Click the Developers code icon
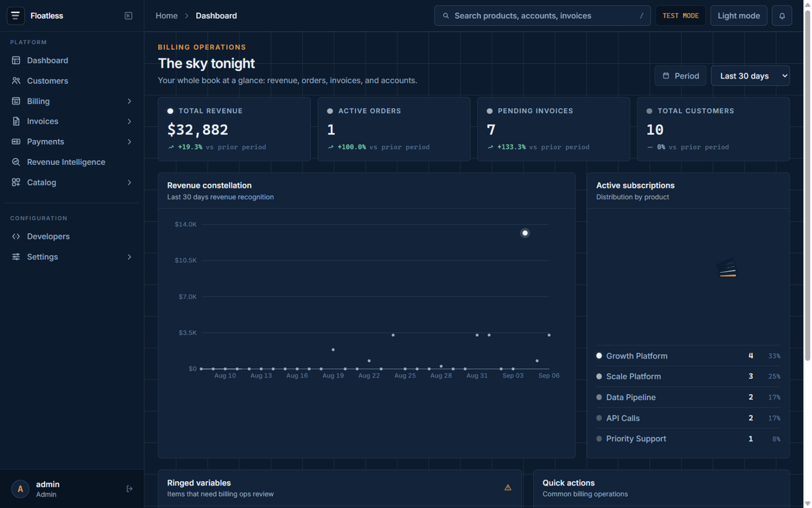Image resolution: width=812 pixels, height=508 pixels. point(16,237)
